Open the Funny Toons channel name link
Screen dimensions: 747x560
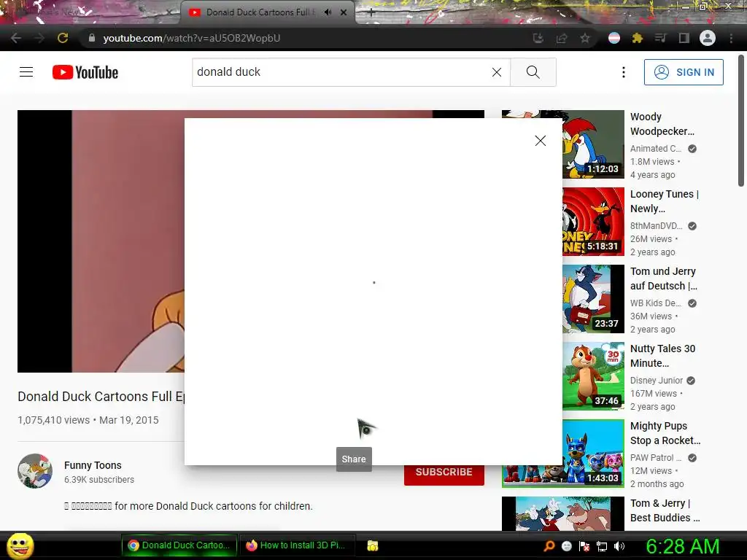[93, 465]
